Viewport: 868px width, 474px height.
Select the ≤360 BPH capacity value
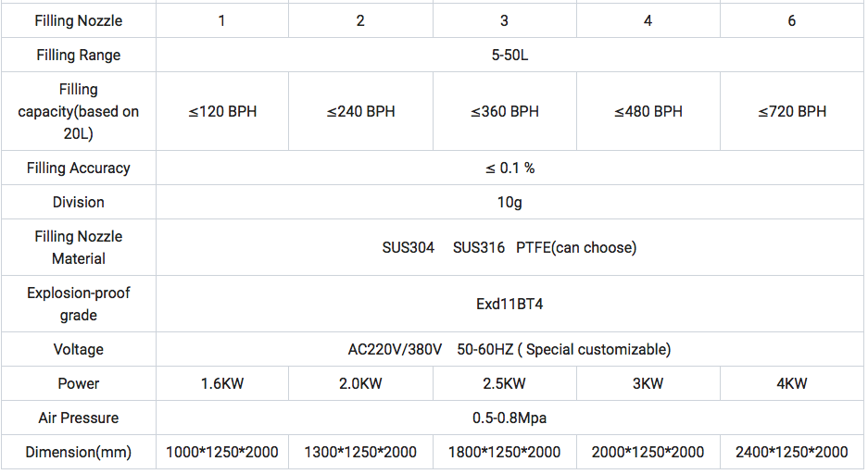pos(504,111)
